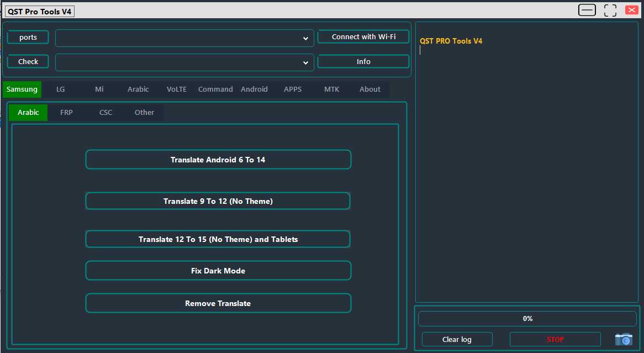Switch to the CSC sub-tab

pyautogui.click(x=105, y=112)
